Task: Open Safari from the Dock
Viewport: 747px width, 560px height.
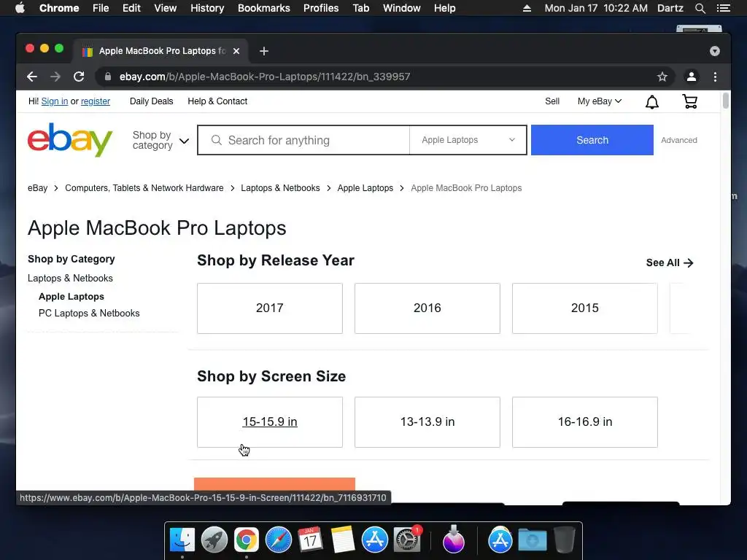Action: pos(278,540)
